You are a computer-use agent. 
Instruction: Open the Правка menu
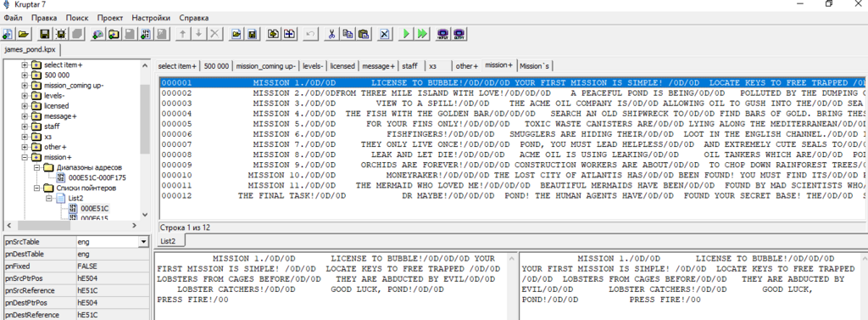tap(44, 18)
